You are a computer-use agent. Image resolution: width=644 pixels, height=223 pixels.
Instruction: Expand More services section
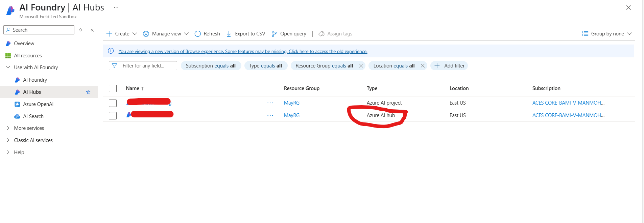[x=8, y=128]
